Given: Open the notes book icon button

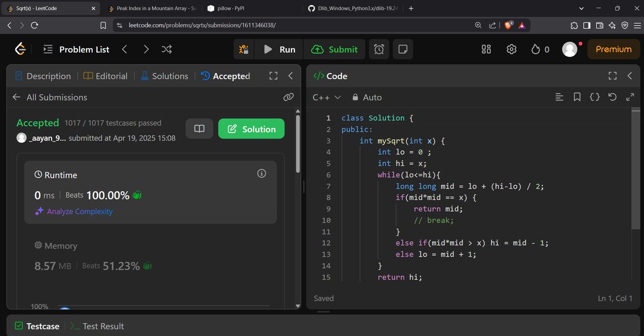Looking at the screenshot, I should tap(199, 129).
